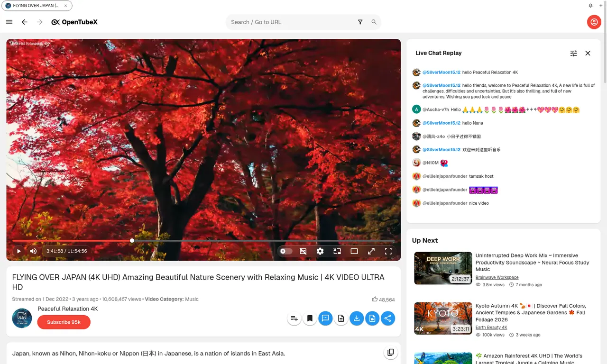Image resolution: width=607 pixels, height=364 pixels.
Task: Add the video to a playlist
Action: [294, 318]
